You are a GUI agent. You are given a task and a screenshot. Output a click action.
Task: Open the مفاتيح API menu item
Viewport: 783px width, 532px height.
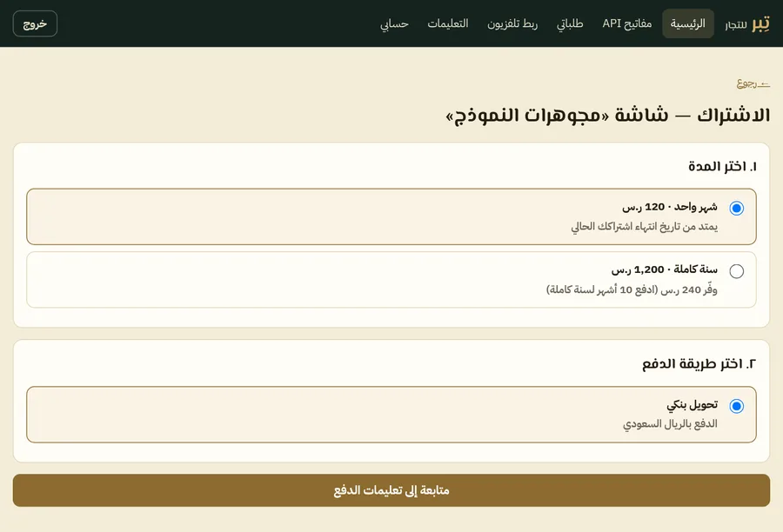(626, 23)
